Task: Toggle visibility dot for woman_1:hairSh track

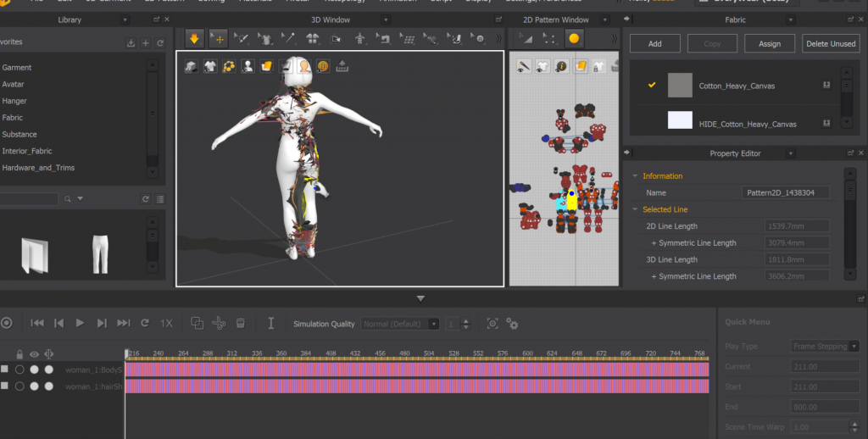Action: (x=35, y=386)
